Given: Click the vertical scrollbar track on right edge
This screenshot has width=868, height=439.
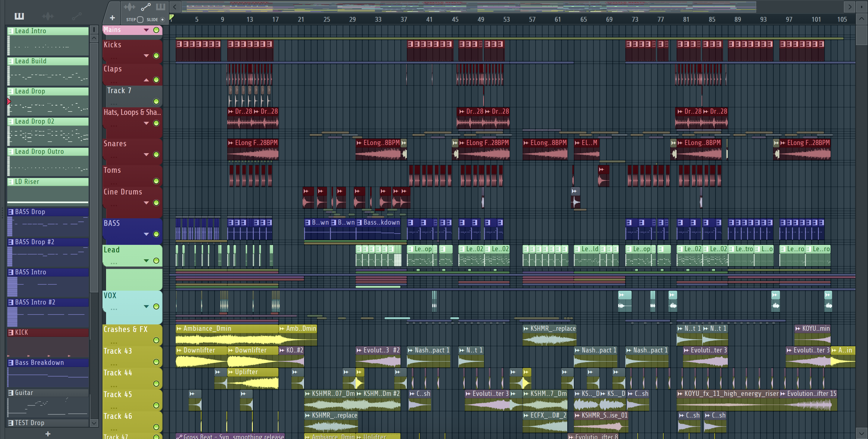Looking at the screenshot, I should [x=862, y=226].
